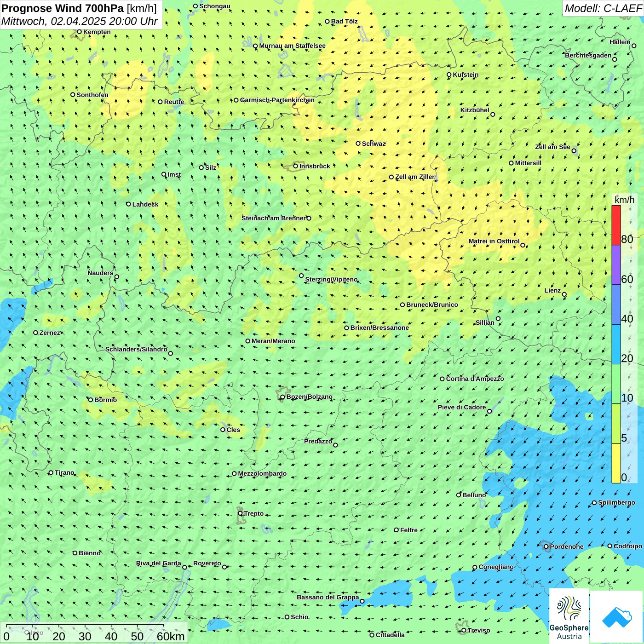Click the light blue 20–40 legend segment
Screen dimensions: 644x644
tap(616, 345)
